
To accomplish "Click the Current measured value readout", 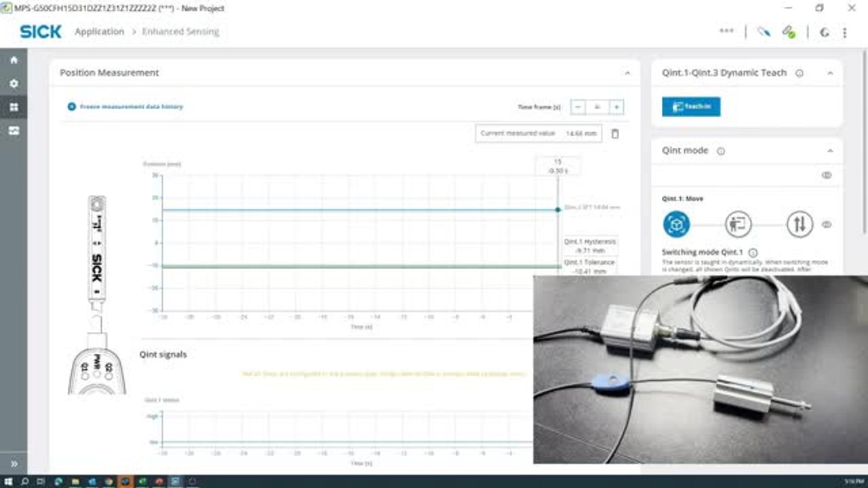I will click(x=538, y=134).
